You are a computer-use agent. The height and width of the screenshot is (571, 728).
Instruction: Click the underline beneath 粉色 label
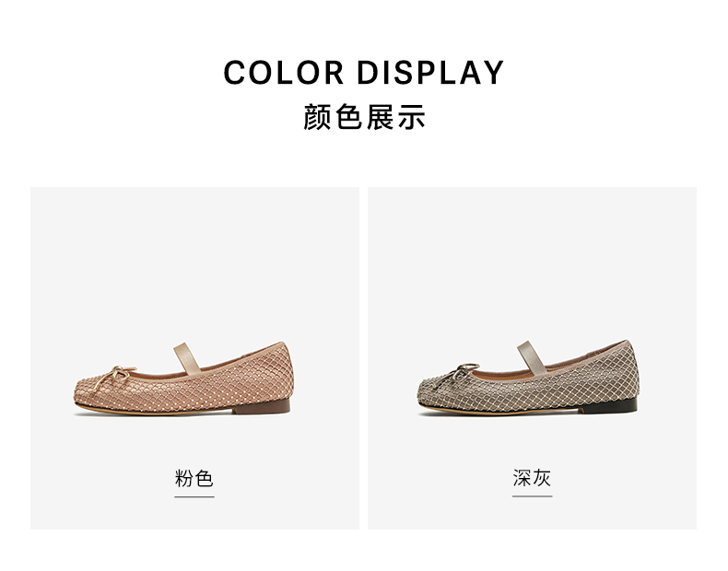(194, 496)
